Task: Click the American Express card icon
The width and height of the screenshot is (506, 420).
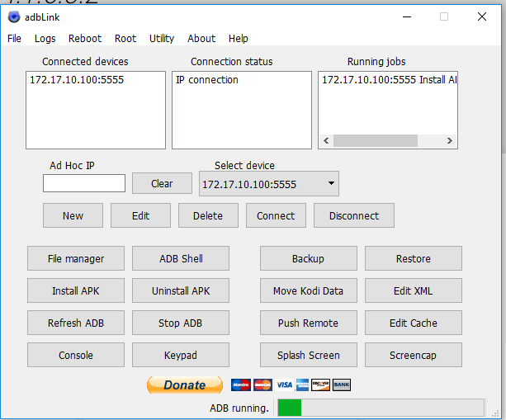Action: (302, 385)
